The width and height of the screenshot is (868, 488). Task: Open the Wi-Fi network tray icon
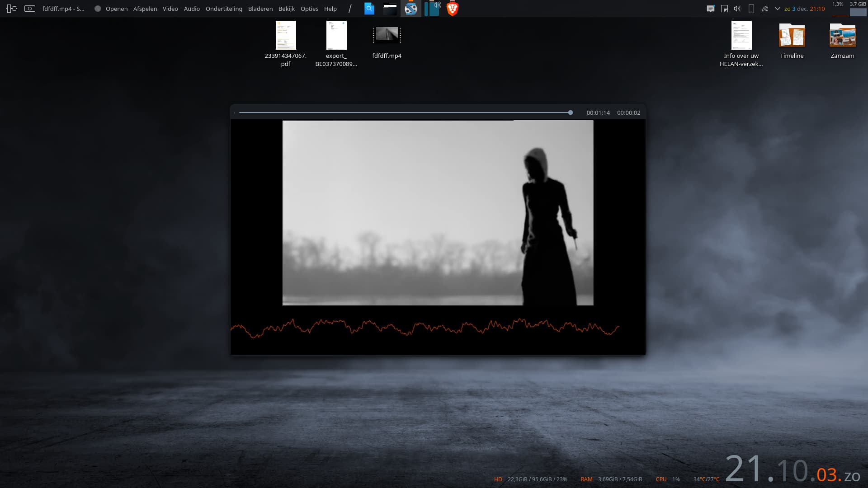click(765, 9)
